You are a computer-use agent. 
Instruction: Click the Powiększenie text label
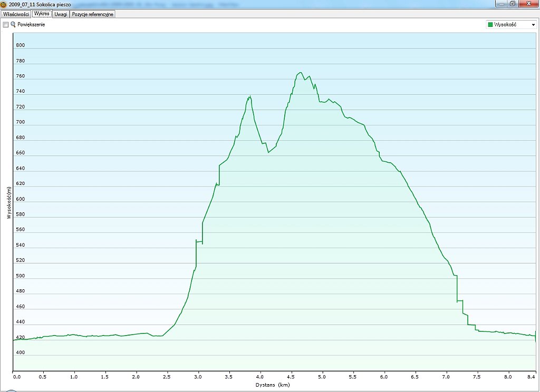click(x=31, y=25)
